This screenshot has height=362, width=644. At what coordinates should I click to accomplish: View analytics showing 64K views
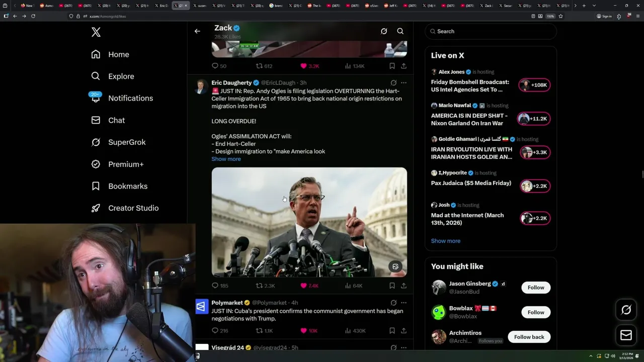coord(354,286)
